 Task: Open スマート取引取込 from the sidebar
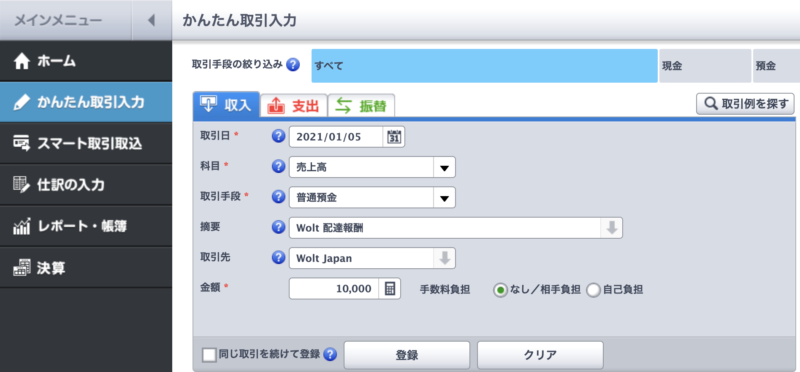point(86,144)
